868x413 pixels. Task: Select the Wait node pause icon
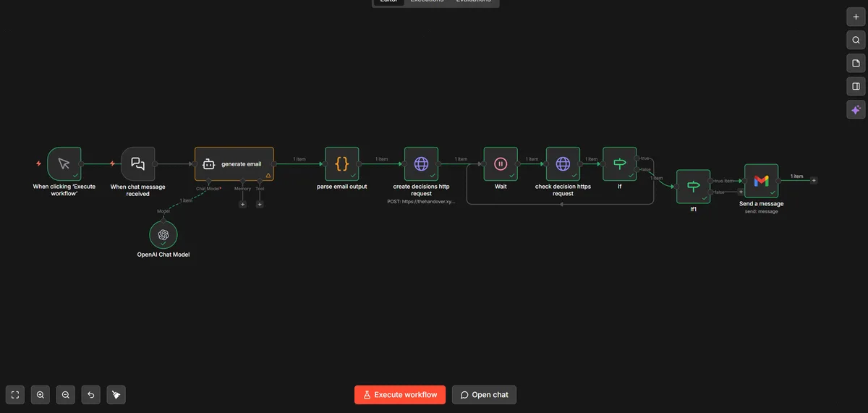(x=501, y=163)
